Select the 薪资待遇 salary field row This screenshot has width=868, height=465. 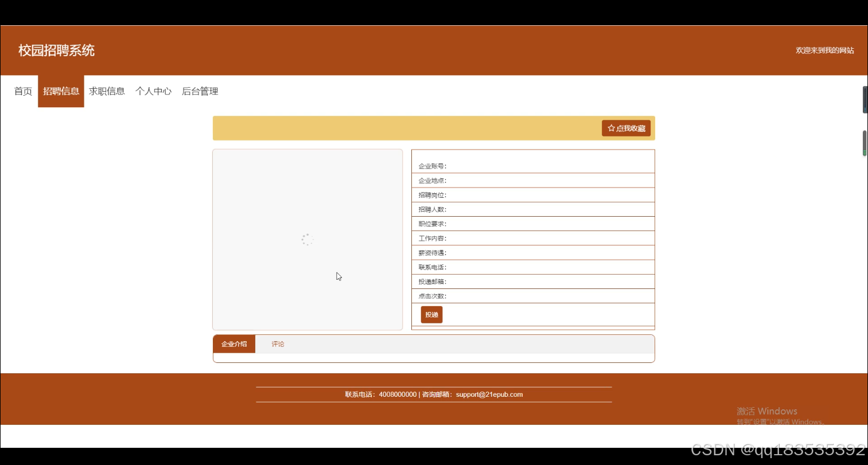point(532,252)
